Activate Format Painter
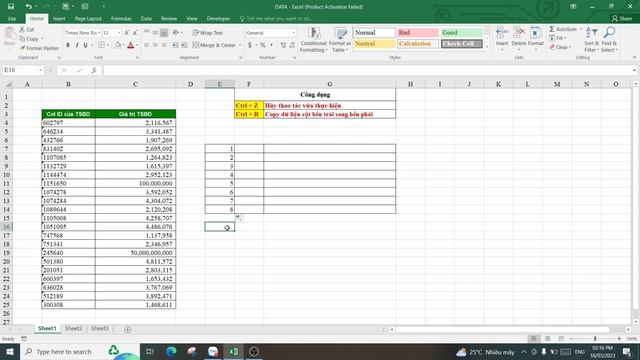Image resolution: width=640 pixels, height=360 pixels. click(x=39, y=48)
